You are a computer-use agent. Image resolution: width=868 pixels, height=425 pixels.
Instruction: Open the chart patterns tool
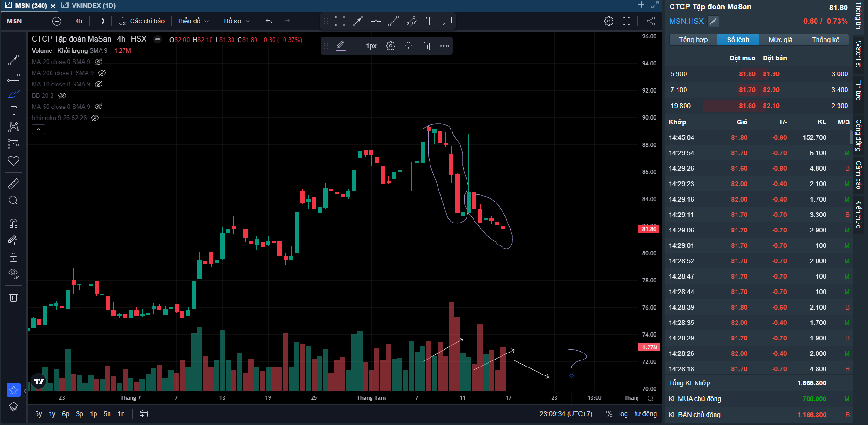pos(14,127)
